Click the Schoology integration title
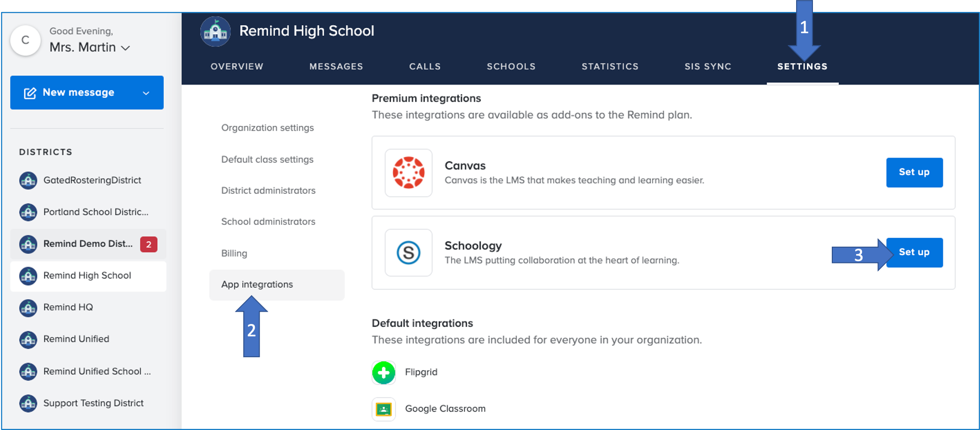 (473, 246)
